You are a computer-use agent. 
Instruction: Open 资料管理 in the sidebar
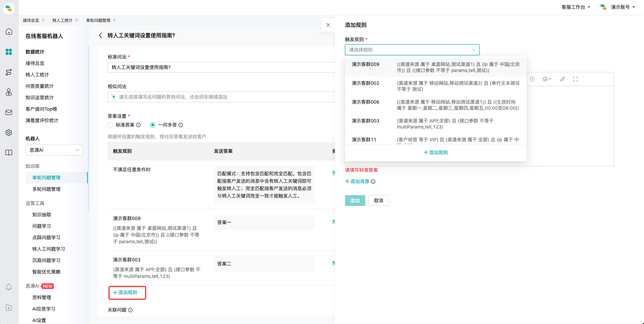coord(42,297)
